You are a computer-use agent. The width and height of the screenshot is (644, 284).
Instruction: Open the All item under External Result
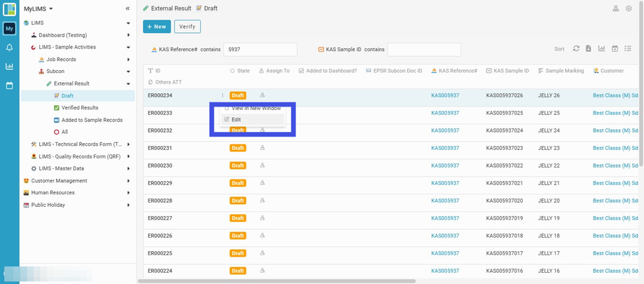(64, 132)
